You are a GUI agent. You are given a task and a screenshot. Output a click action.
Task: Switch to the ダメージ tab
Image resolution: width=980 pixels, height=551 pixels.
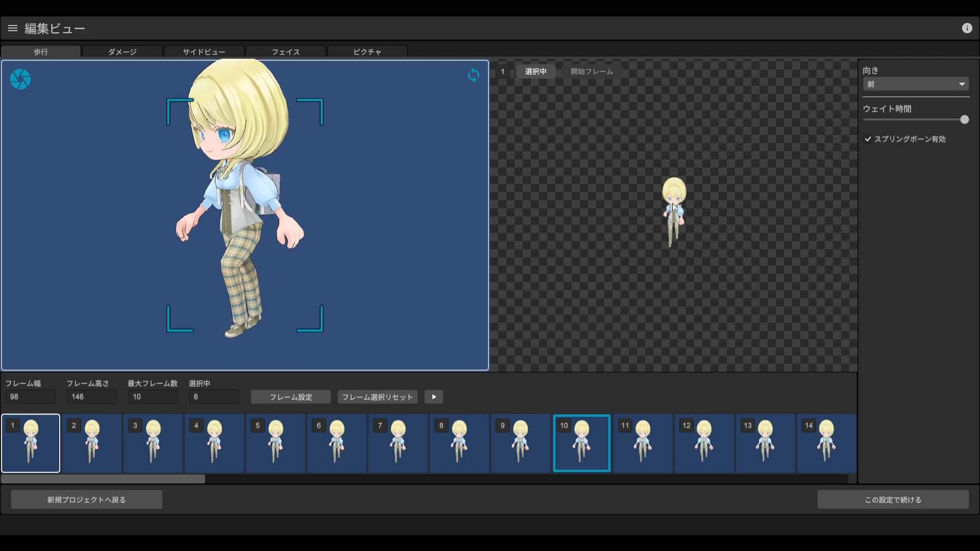(122, 52)
